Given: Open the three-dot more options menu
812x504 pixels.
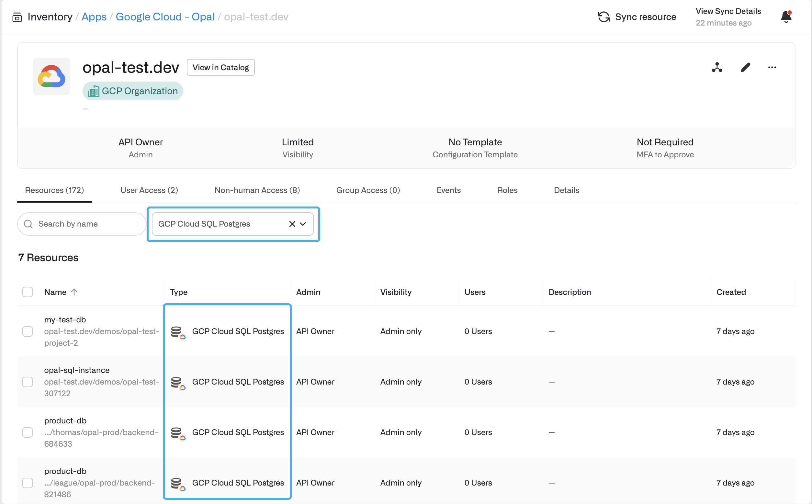Looking at the screenshot, I should [772, 67].
